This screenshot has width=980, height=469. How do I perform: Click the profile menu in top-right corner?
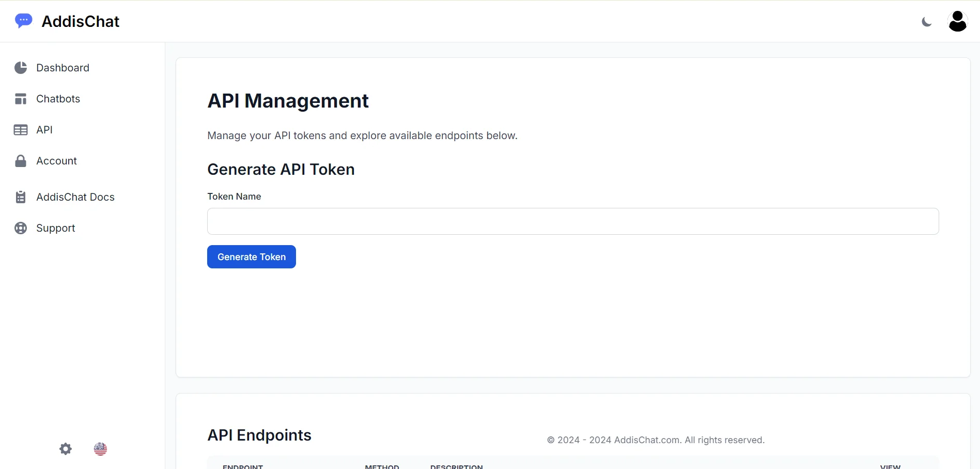pos(957,21)
